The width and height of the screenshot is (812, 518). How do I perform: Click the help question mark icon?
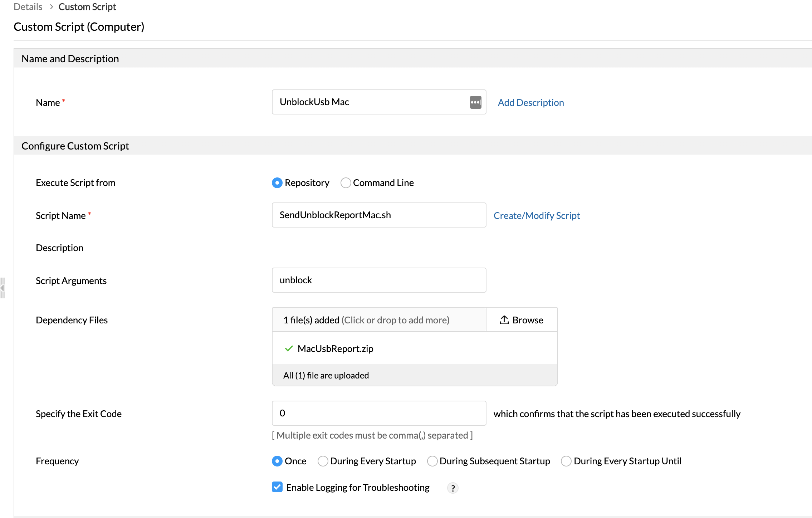click(453, 488)
